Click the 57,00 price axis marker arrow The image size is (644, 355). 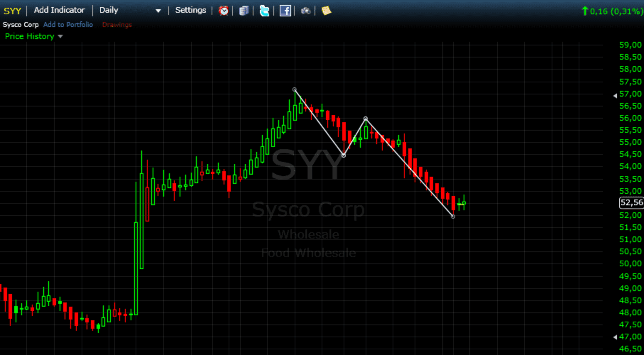[615, 95]
